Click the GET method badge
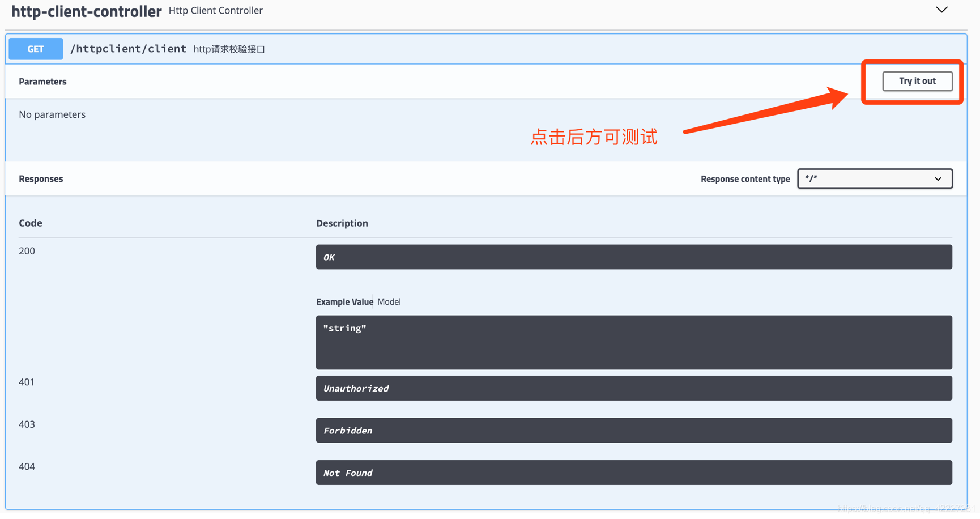Screen dimensions: 980x519 tap(35, 49)
